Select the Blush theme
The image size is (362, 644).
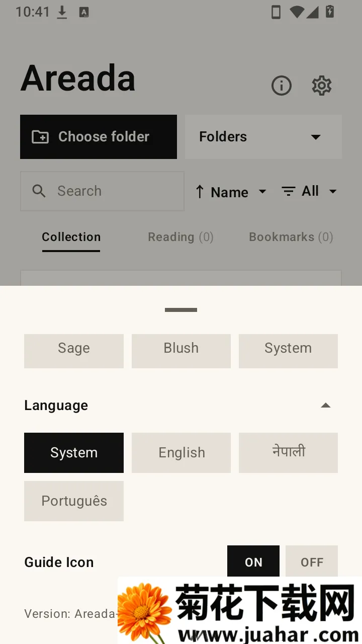point(181,351)
